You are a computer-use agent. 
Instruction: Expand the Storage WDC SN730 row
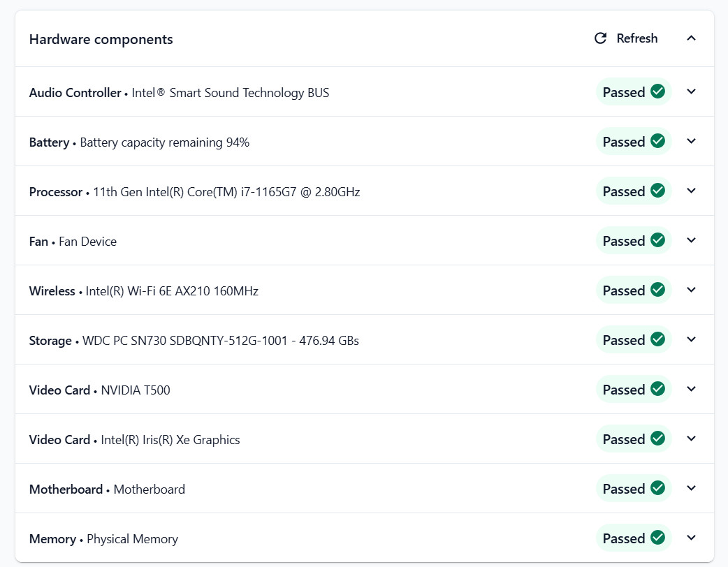click(692, 339)
